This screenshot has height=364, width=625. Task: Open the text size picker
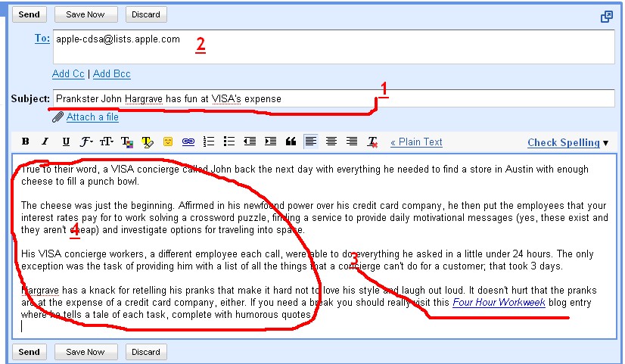point(107,142)
